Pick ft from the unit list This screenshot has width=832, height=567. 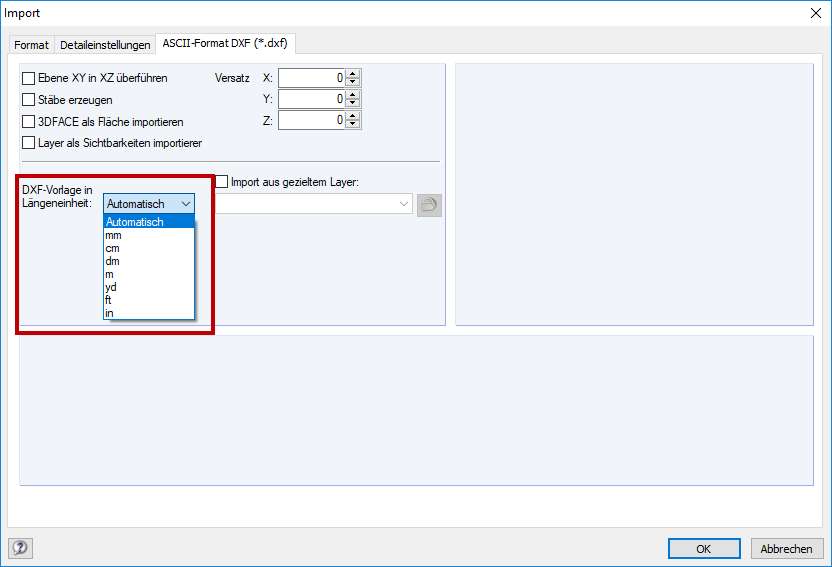[149, 300]
